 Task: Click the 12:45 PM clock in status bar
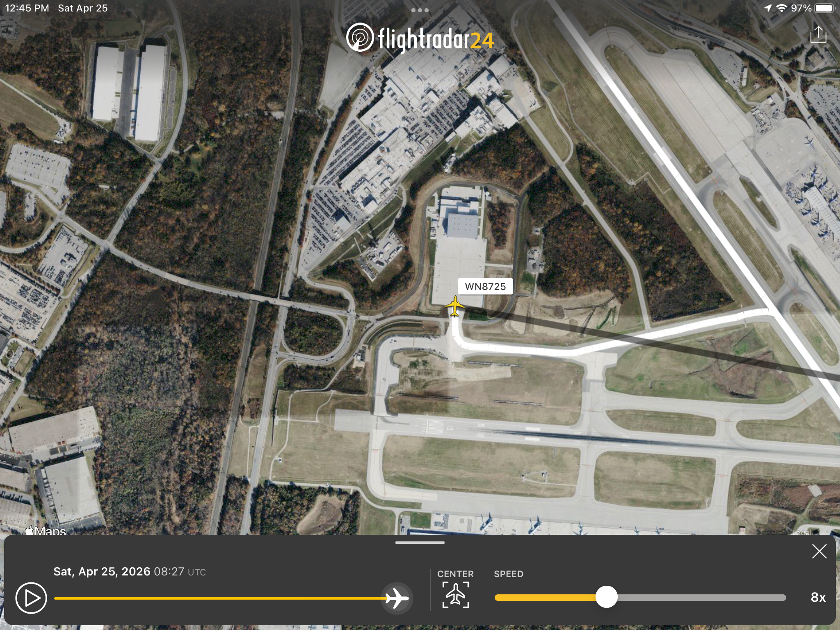coord(27,8)
